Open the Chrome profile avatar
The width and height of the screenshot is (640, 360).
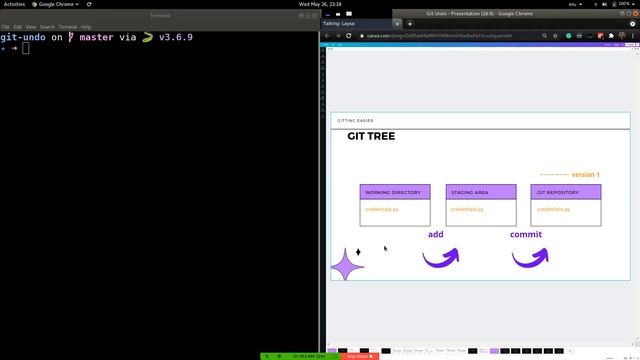(622, 36)
